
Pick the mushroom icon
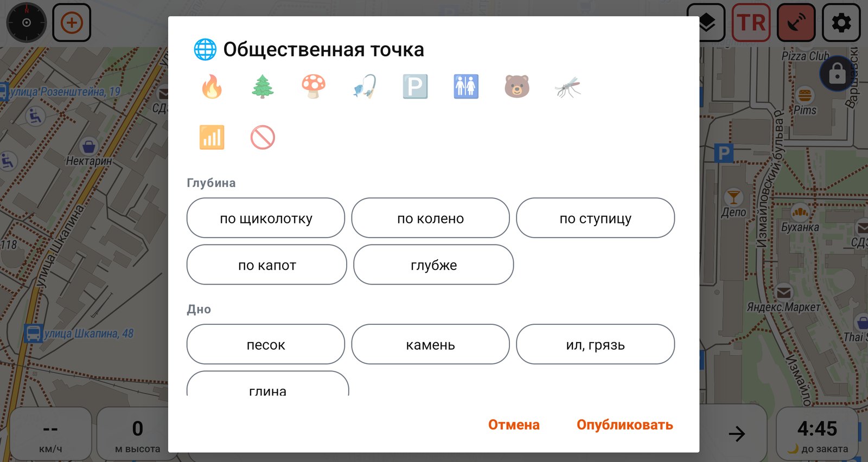tap(314, 87)
